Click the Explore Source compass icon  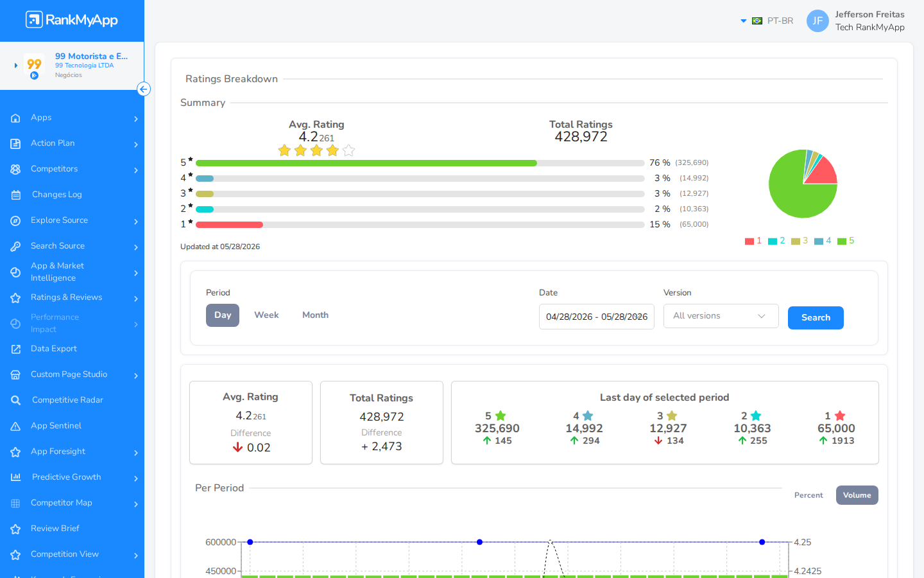pos(15,221)
